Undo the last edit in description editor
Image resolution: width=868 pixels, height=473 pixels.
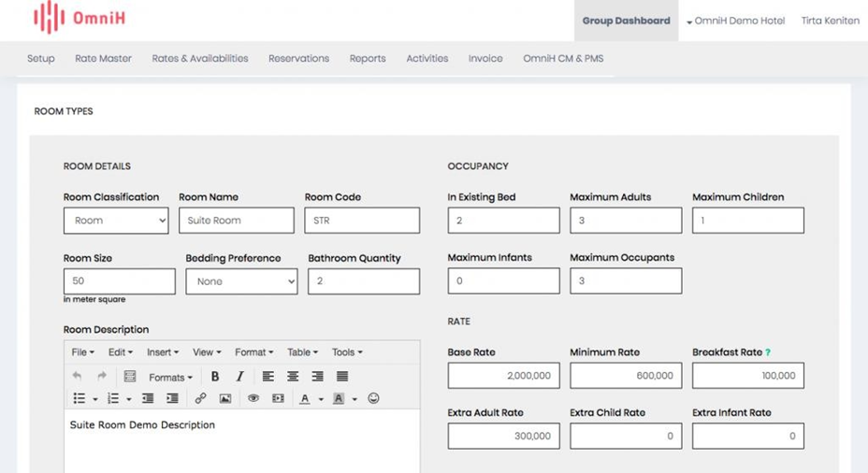pos(77,376)
